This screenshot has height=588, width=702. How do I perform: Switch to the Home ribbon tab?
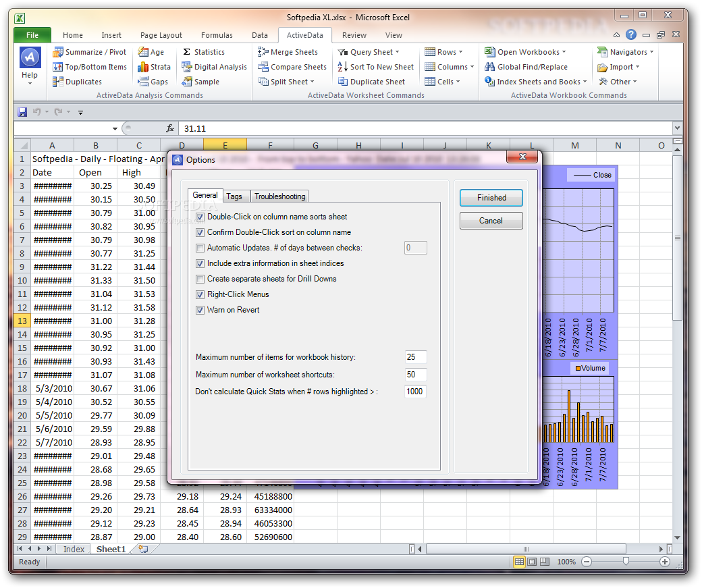click(72, 35)
